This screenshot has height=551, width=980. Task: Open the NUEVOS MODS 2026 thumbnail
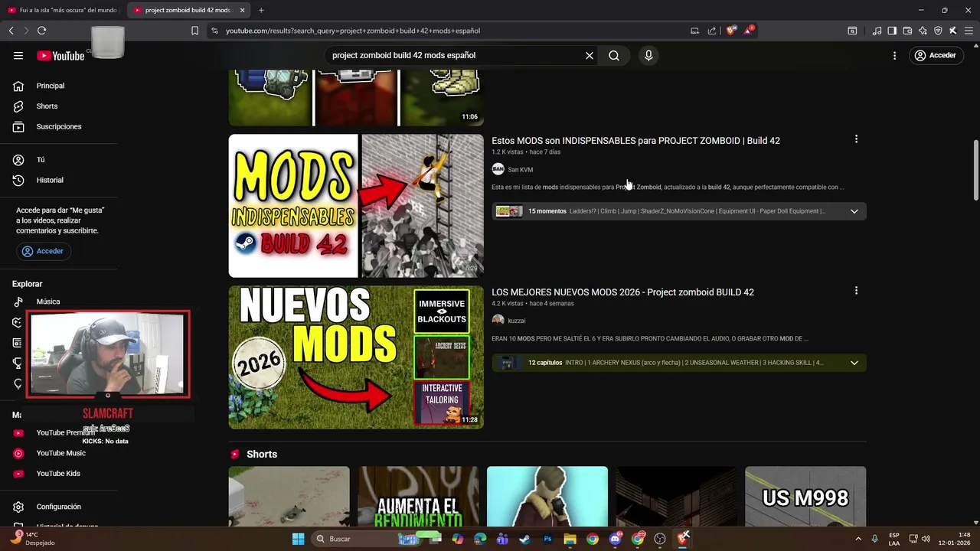pyautogui.click(x=356, y=357)
